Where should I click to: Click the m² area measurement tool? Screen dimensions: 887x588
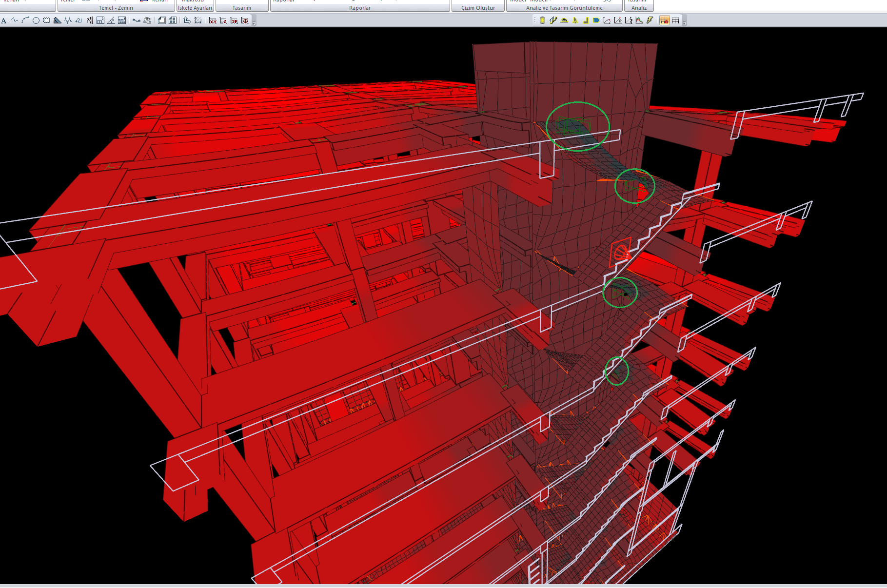(100, 20)
